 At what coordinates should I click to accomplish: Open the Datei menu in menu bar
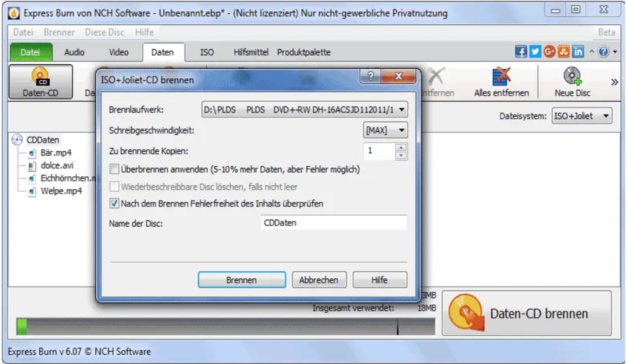click(23, 33)
